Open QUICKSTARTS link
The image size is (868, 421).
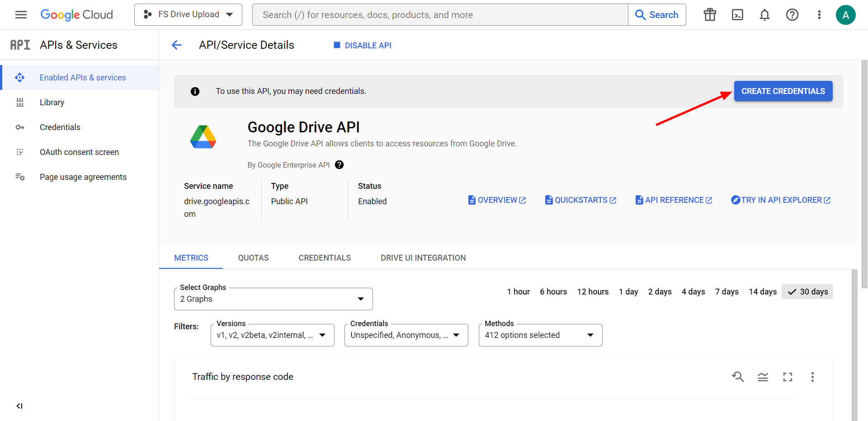coord(581,200)
